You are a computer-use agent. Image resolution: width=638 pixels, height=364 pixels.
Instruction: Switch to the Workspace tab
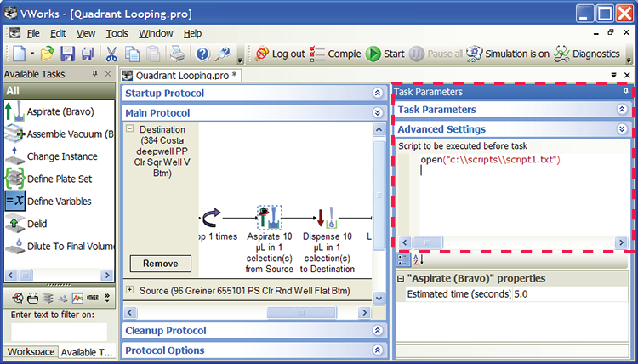pyautogui.click(x=31, y=352)
